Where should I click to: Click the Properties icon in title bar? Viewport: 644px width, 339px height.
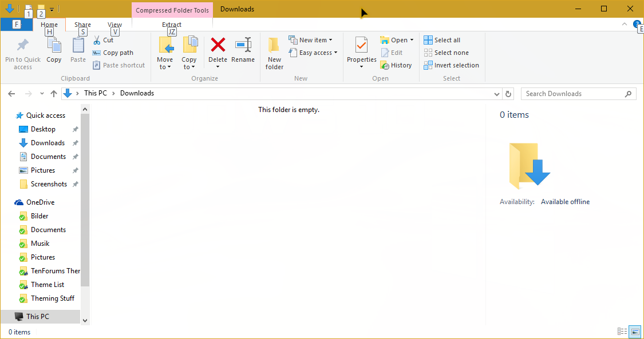pos(28,8)
